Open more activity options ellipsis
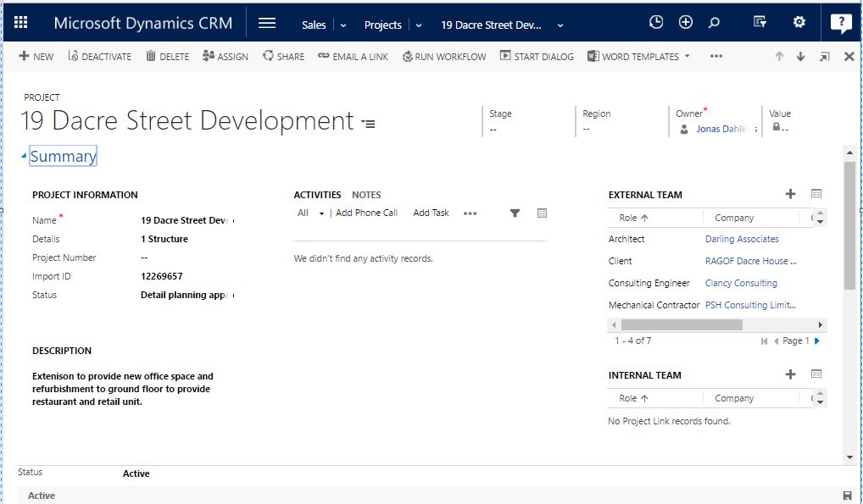 pos(470,213)
